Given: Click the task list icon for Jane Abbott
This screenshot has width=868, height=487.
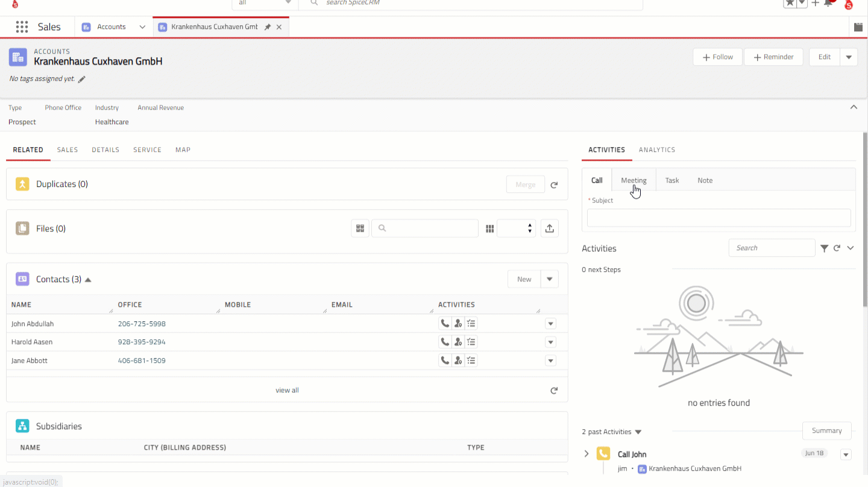Looking at the screenshot, I should tap(471, 360).
